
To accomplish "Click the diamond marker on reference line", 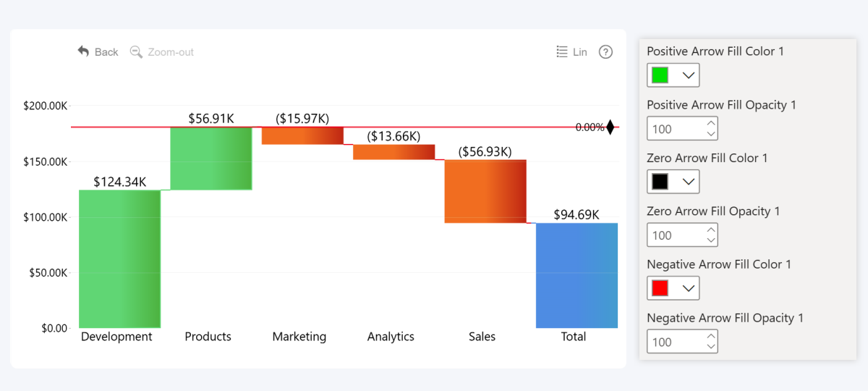I will tap(610, 127).
